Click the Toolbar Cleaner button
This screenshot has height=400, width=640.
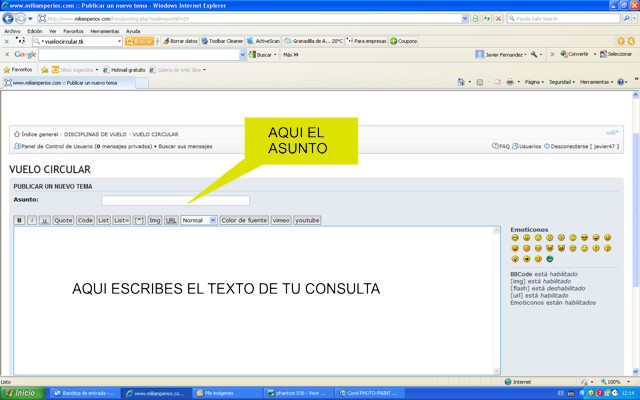(223, 41)
